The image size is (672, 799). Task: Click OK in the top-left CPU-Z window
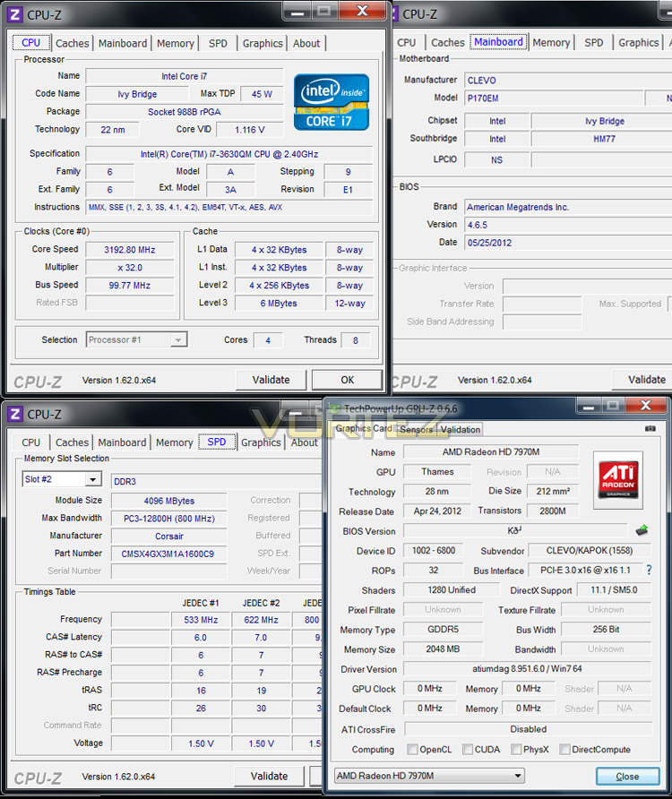click(x=348, y=380)
